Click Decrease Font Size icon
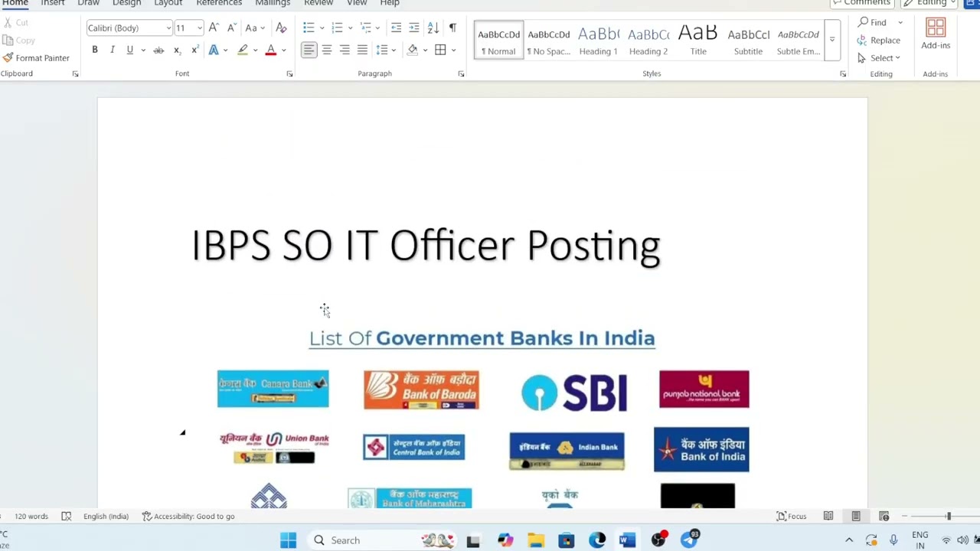The width and height of the screenshot is (980, 551). coord(231,28)
